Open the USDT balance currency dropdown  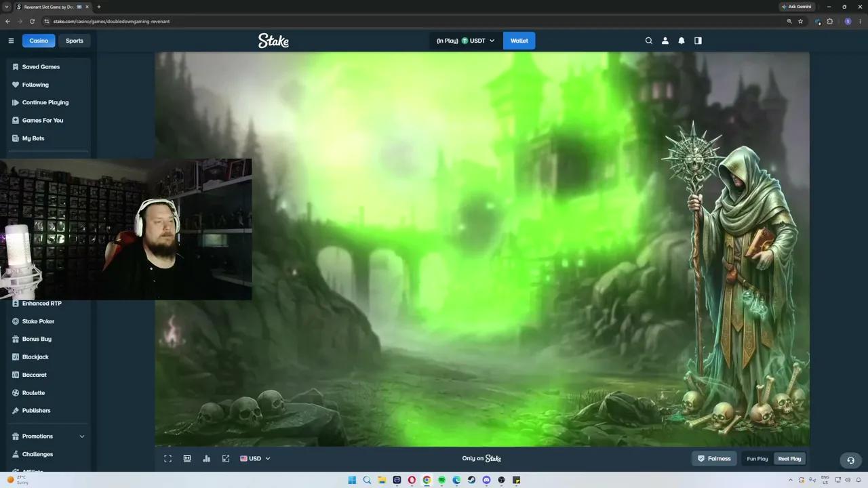coord(465,41)
